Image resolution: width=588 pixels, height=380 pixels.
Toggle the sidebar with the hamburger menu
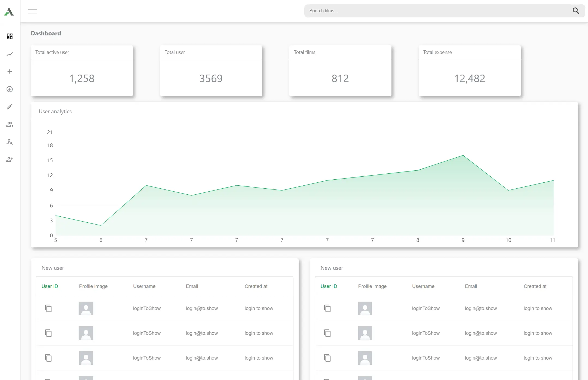(x=33, y=11)
